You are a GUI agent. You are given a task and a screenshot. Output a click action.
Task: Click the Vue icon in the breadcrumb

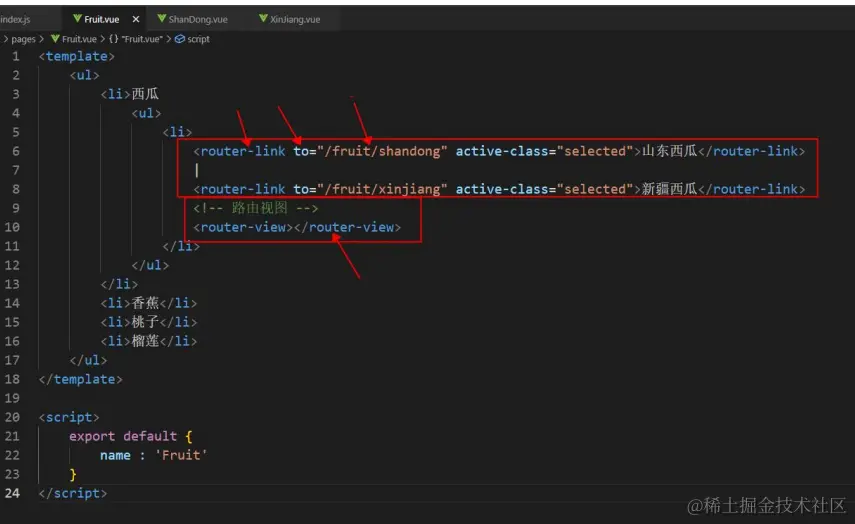click(x=55, y=39)
